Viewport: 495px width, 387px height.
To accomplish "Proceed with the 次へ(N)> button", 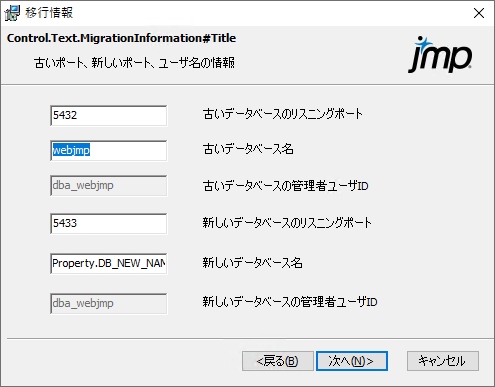I will (352, 361).
